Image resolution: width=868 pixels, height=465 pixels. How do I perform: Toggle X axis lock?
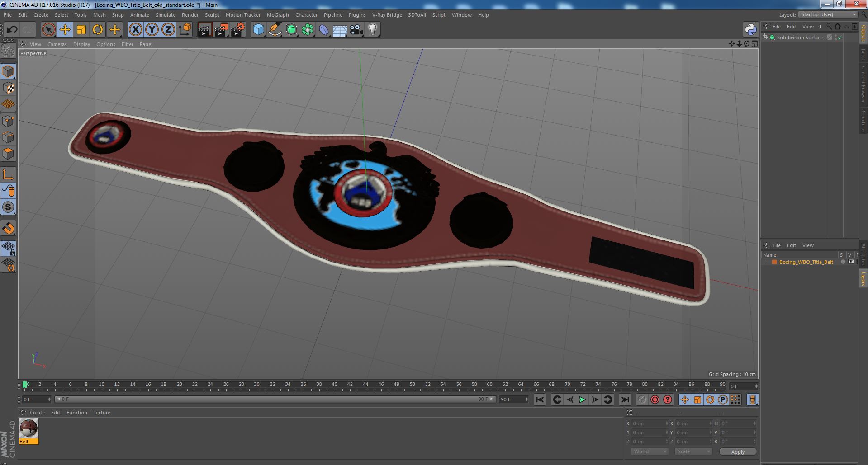point(135,30)
